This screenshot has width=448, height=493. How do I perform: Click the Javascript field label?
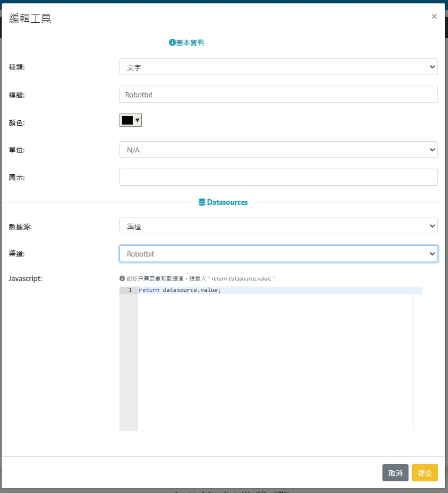(26, 278)
